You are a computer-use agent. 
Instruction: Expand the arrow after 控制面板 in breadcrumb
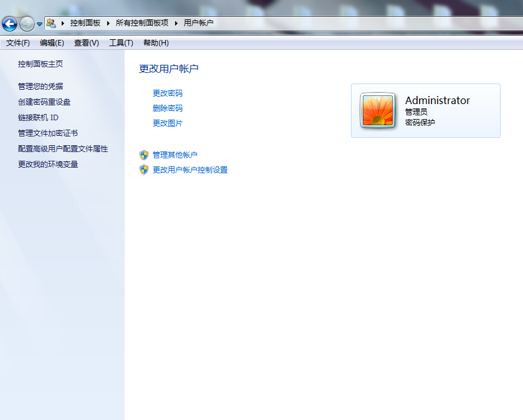[108, 23]
